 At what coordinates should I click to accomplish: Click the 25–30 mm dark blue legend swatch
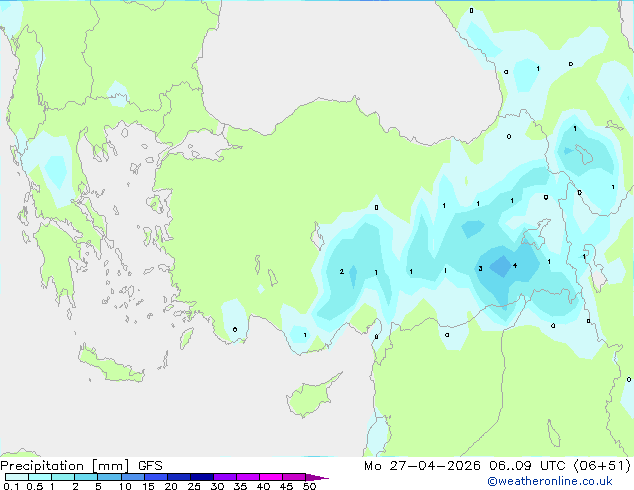[x=201, y=477]
